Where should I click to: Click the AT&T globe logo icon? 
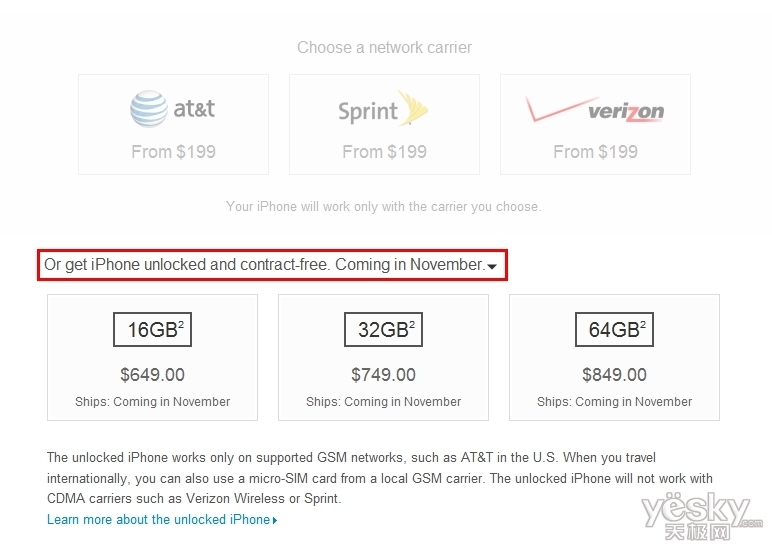click(x=148, y=109)
